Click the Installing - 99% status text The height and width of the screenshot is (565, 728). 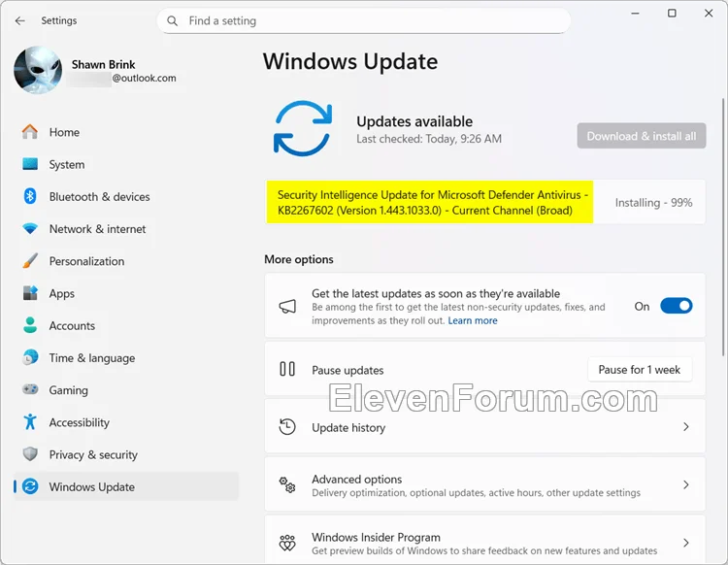pyautogui.click(x=653, y=203)
